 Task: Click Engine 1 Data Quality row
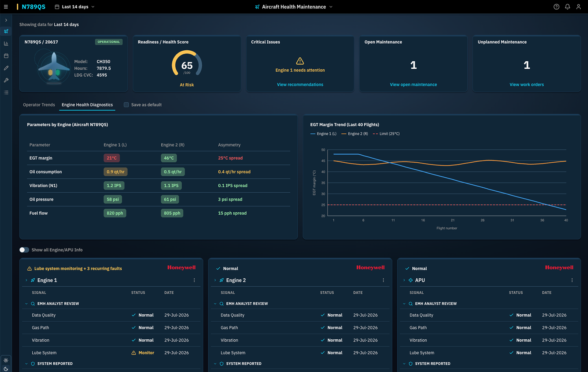[x=111, y=315]
